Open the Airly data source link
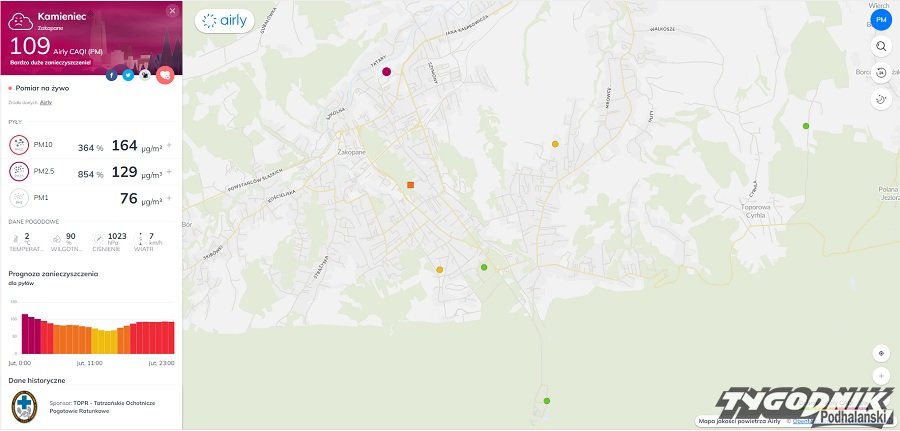900x431 pixels. click(x=46, y=102)
